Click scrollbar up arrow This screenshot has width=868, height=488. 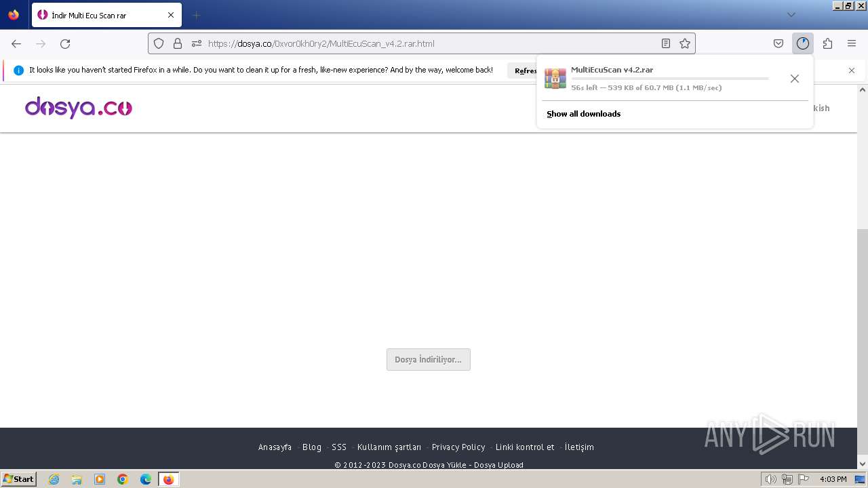863,89
